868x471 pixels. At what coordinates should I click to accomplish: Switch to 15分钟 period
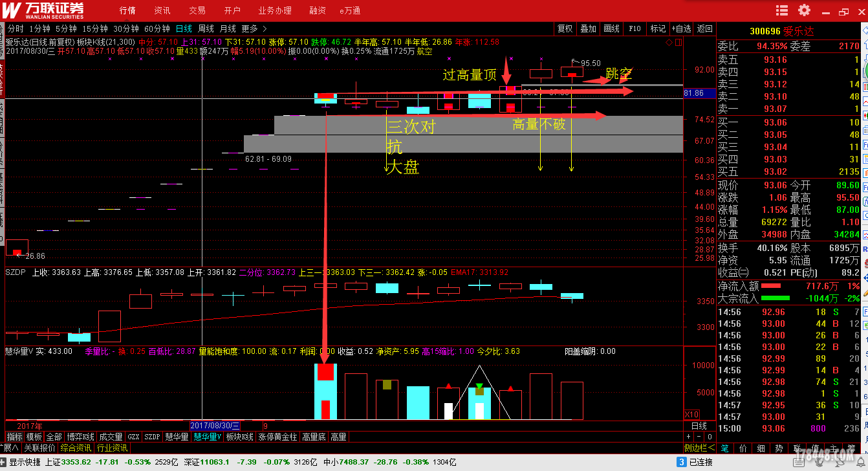click(x=95, y=28)
